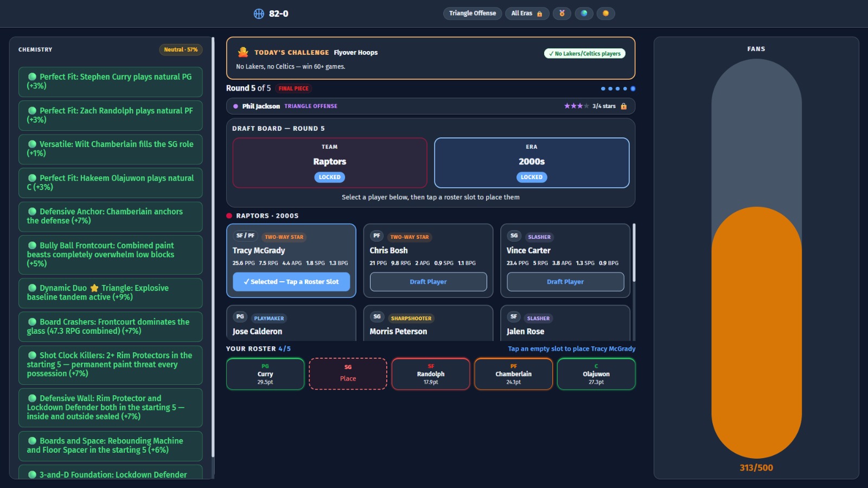This screenshot has width=868, height=488.
Task: Click the 'TWO-WAY STAR' tag on Chris Bosh
Action: 410,237
